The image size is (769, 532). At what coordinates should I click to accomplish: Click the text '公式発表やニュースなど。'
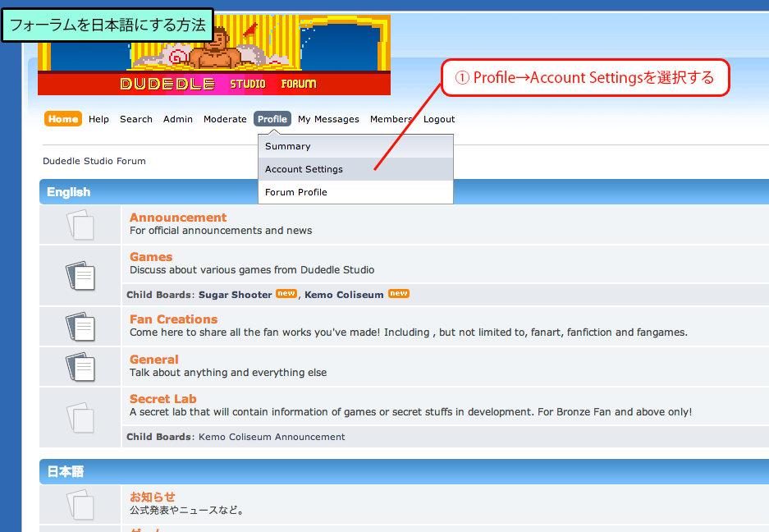187,511
